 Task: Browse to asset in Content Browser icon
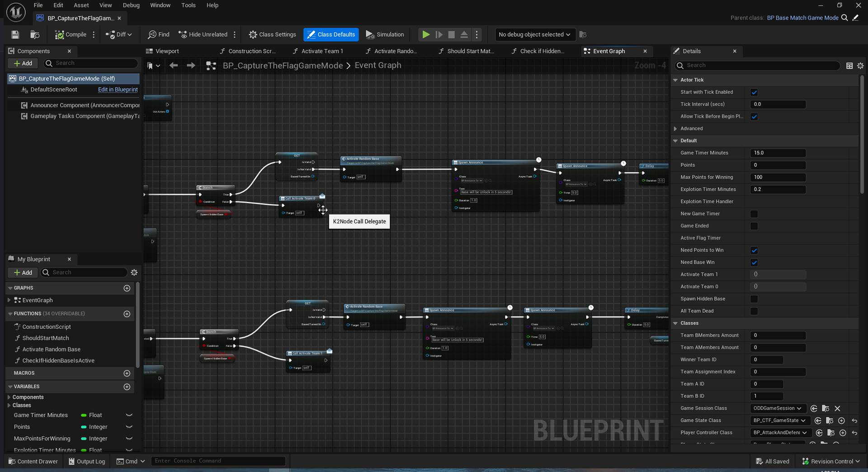click(35, 34)
